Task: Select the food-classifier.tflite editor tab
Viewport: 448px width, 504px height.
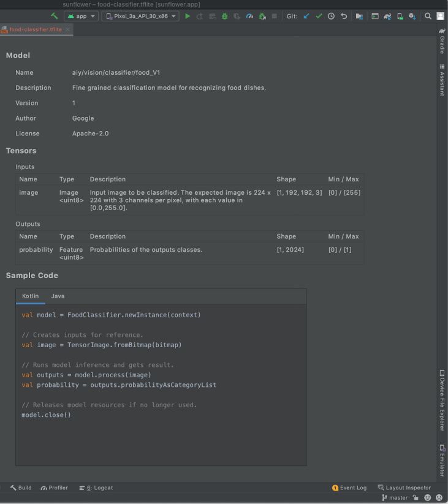Action: pos(34,28)
